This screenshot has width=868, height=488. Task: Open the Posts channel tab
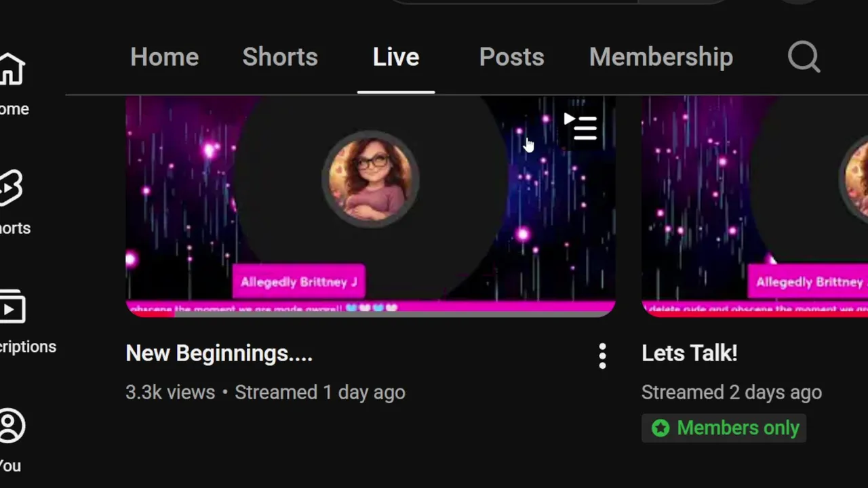point(511,57)
